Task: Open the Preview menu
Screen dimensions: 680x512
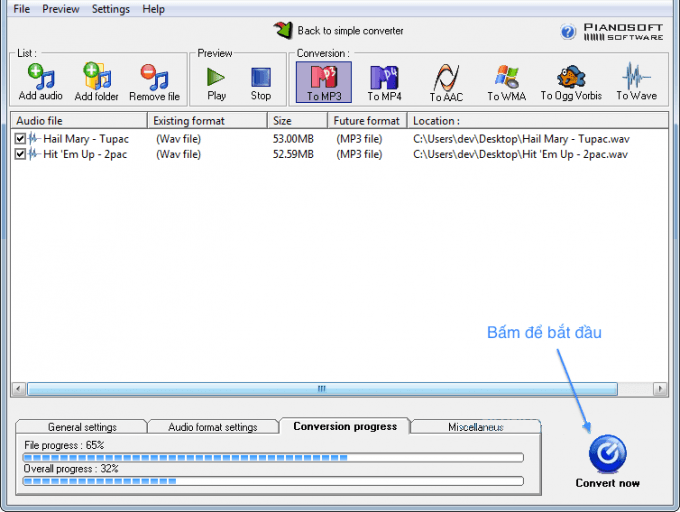Action: (61, 9)
